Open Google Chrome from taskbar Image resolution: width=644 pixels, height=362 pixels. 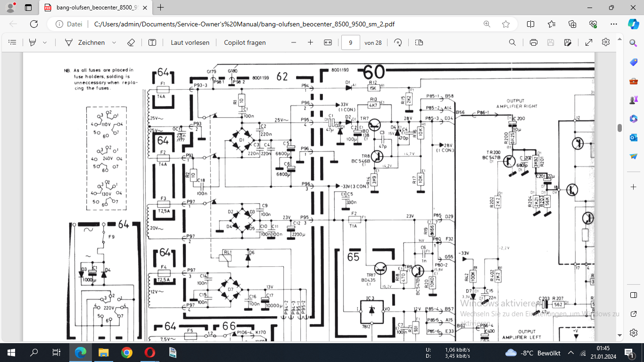[126, 353]
